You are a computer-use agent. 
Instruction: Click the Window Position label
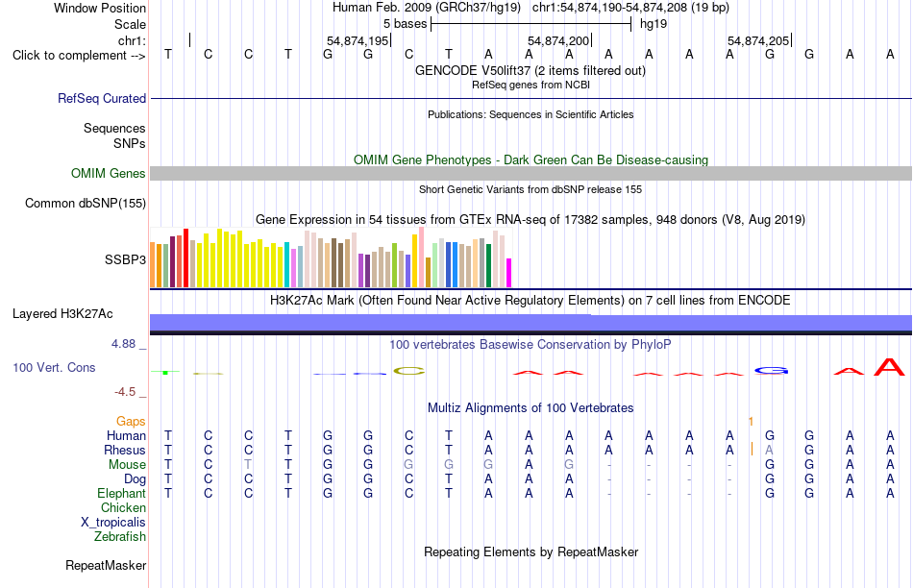[100, 8]
